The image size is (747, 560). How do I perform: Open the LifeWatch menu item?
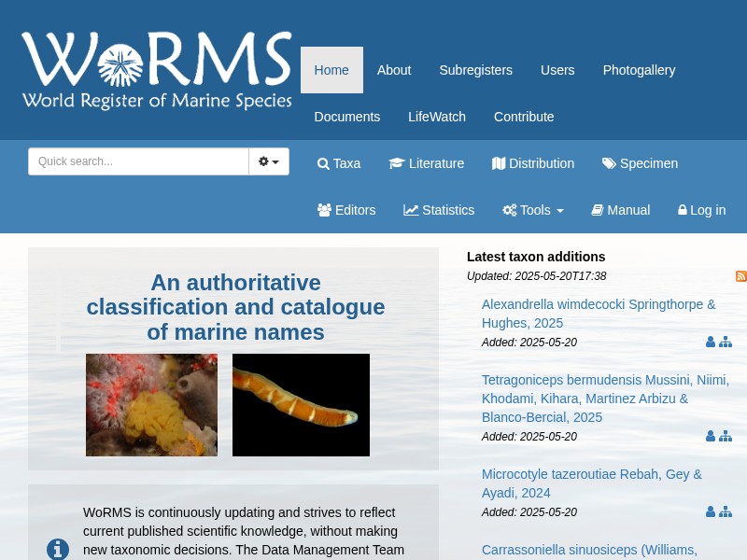click(x=437, y=117)
